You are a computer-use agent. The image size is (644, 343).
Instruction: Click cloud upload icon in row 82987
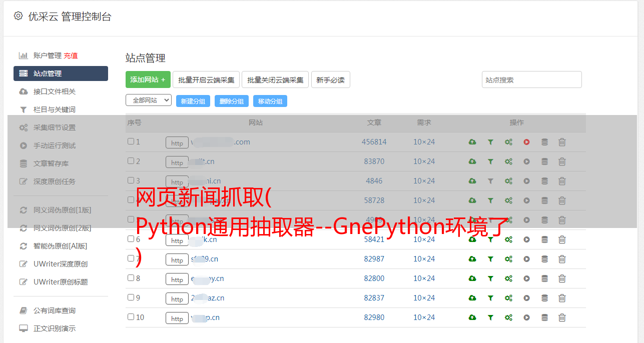pyautogui.click(x=472, y=259)
